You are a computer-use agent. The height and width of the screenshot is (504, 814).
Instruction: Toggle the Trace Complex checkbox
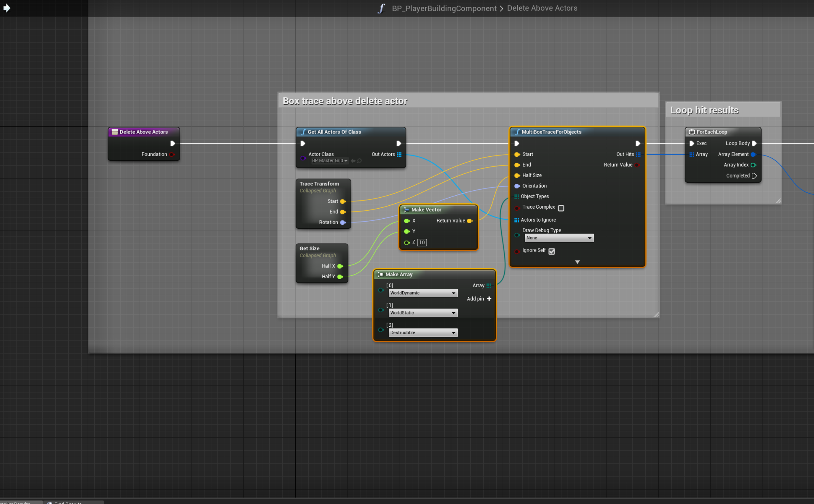coord(561,208)
